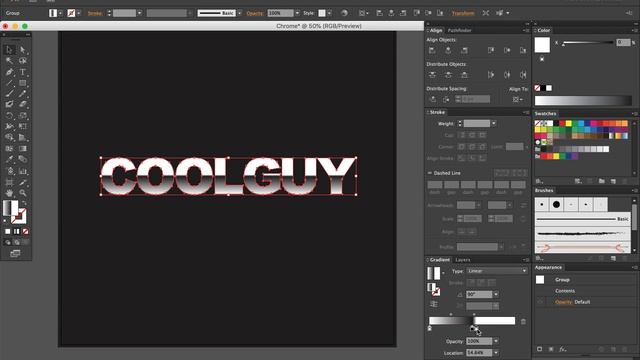Open stroke Weight dropdown in Stroke panel
Viewport: 640px width, 360px height.
coord(493,124)
